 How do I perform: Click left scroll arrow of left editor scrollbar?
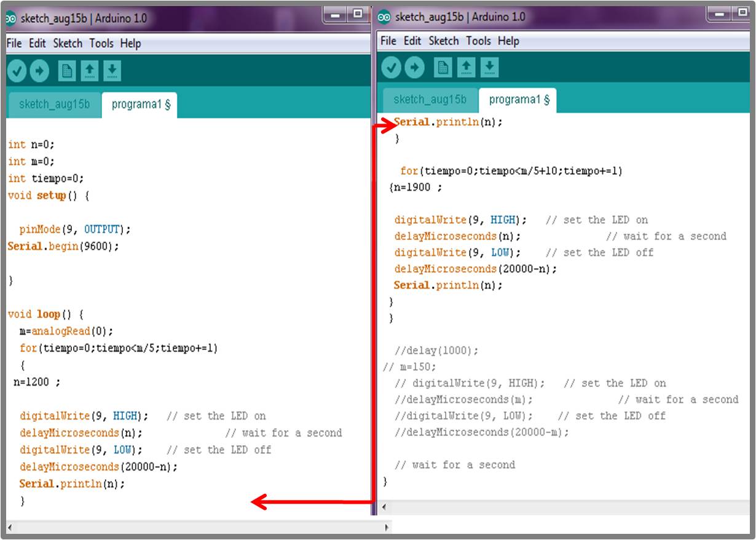pos(11,528)
